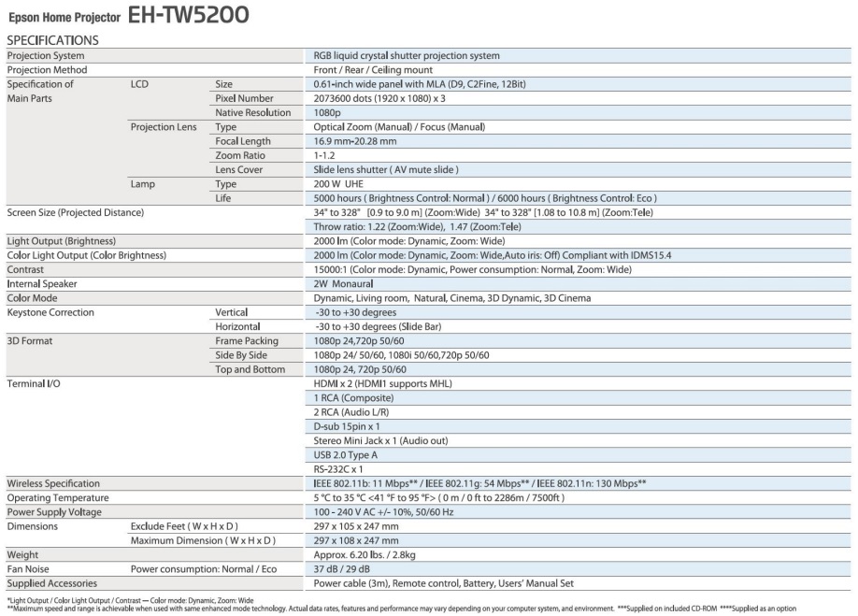Image resolution: width=858 pixels, height=616 pixels.
Task: Click the "Operating Temperature" row label
Action: pos(57,497)
